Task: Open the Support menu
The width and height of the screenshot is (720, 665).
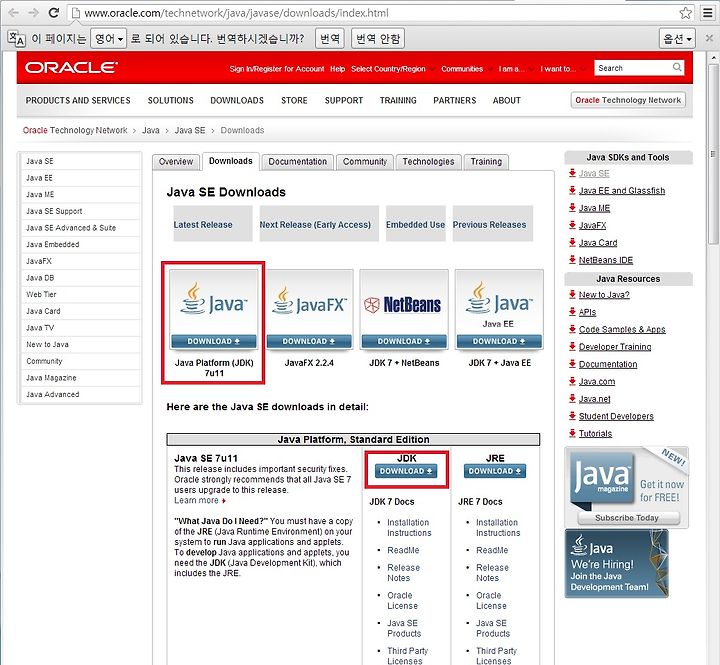Action: pos(343,100)
